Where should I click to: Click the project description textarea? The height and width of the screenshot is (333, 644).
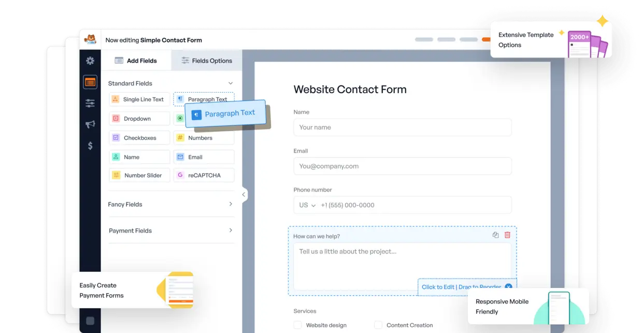403,267
